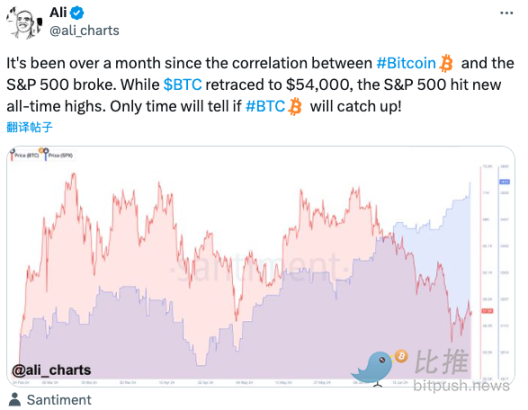Click the Bitcoin emoji after #BTC hashtag
This screenshot has height=410, width=528.
coord(295,106)
